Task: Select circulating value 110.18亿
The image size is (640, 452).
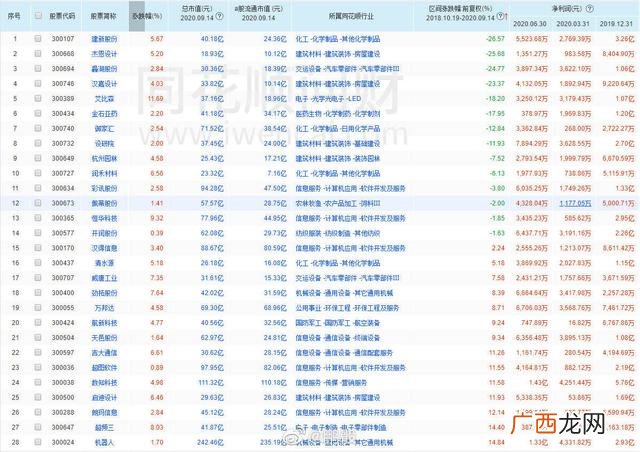Action: (x=273, y=383)
